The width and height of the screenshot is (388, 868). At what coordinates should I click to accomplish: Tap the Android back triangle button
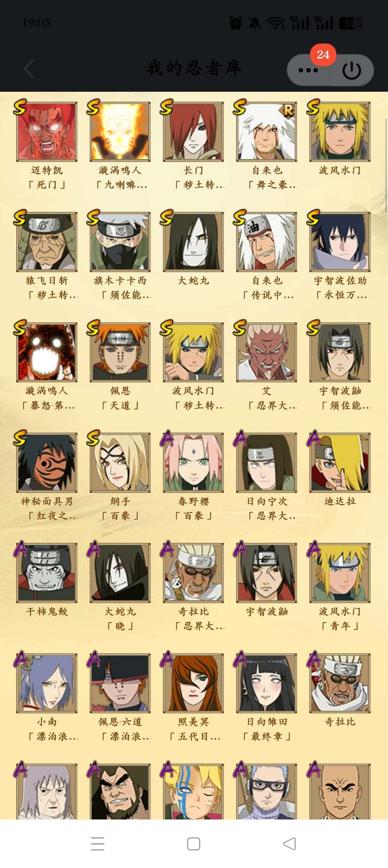[290, 844]
